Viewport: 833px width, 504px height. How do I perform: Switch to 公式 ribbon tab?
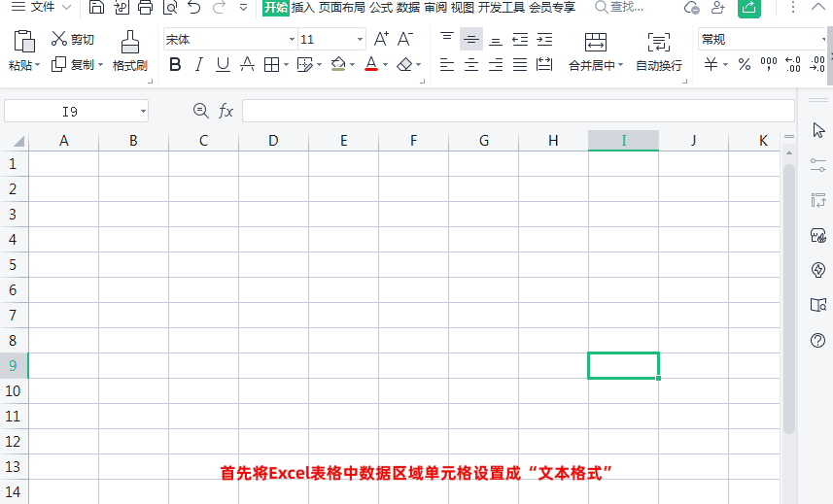tap(381, 8)
